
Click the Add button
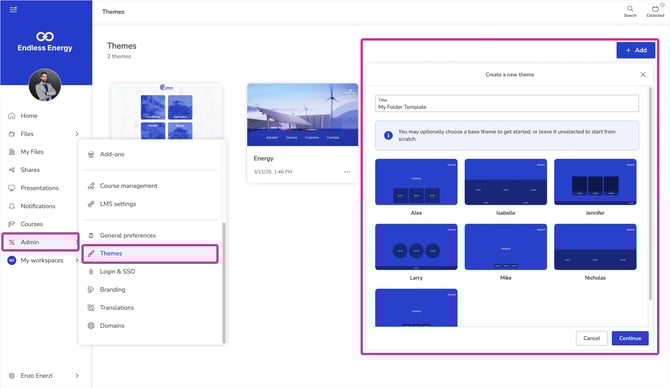[635, 50]
